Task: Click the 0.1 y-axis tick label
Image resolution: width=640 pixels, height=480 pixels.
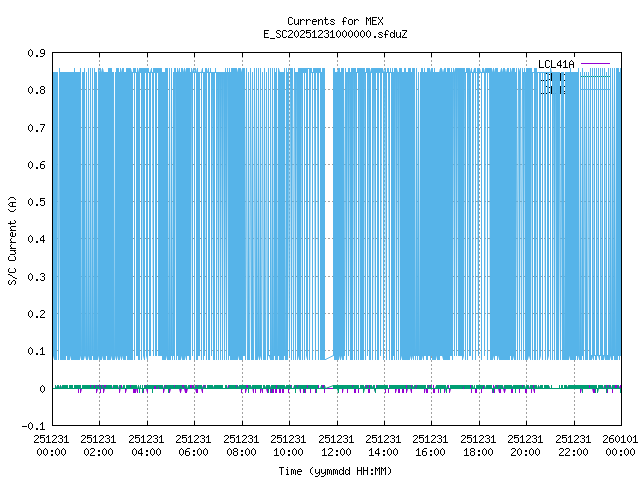Action: click(36, 351)
